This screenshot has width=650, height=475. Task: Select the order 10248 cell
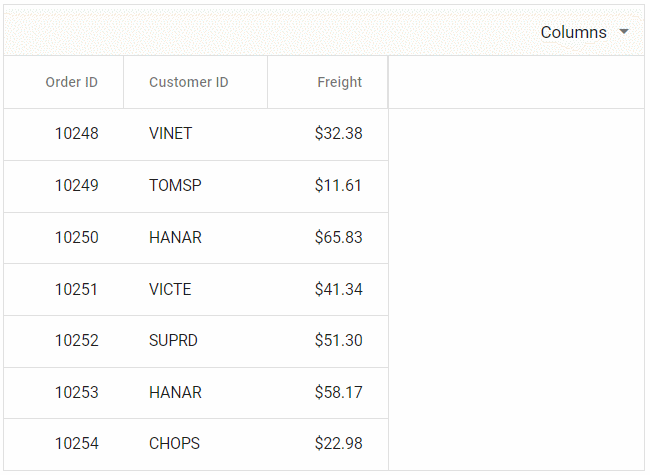[x=76, y=134]
